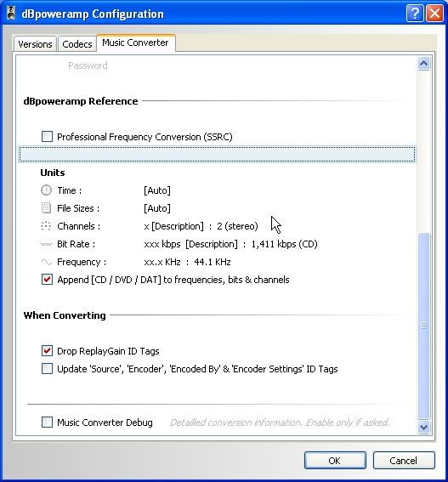448x482 pixels.
Task: Enable Music Converter Debug checkbox
Action: point(47,422)
